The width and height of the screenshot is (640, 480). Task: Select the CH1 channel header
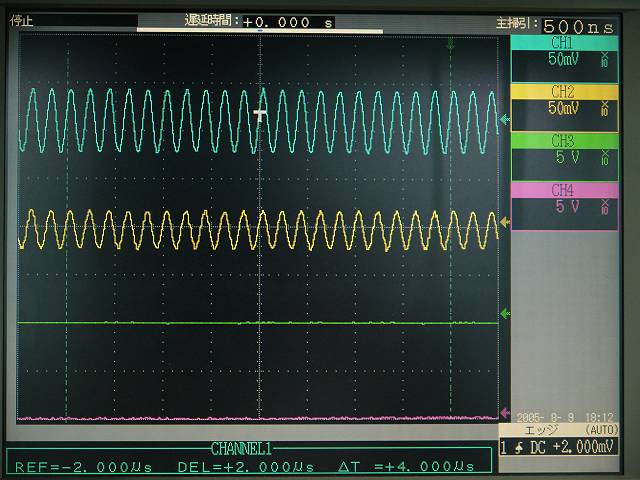[x=562, y=44]
